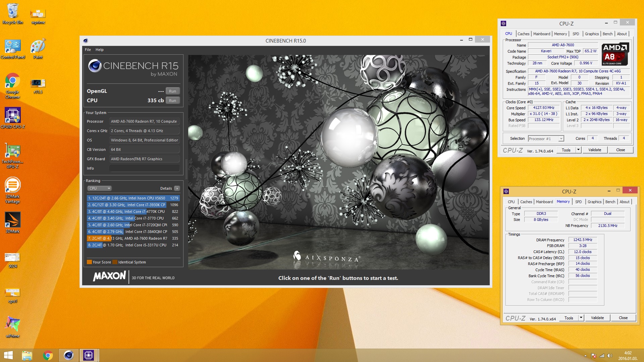Click the Identical System legend swatch
The width and height of the screenshot is (644, 362).
click(115, 262)
